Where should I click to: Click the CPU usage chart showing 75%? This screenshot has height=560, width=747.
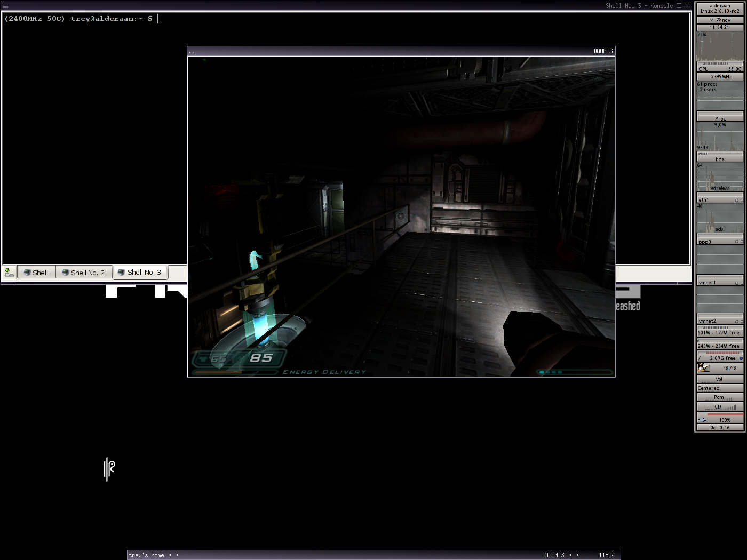tap(720, 46)
